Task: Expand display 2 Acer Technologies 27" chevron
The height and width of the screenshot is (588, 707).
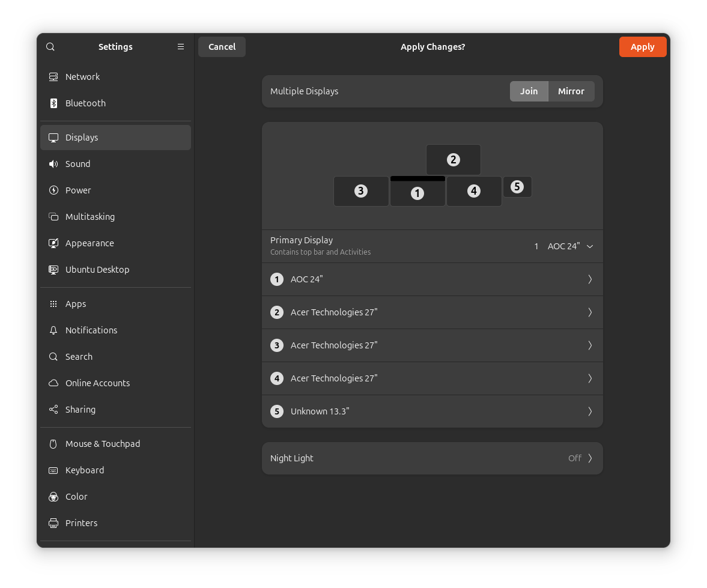Action: point(590,312)
